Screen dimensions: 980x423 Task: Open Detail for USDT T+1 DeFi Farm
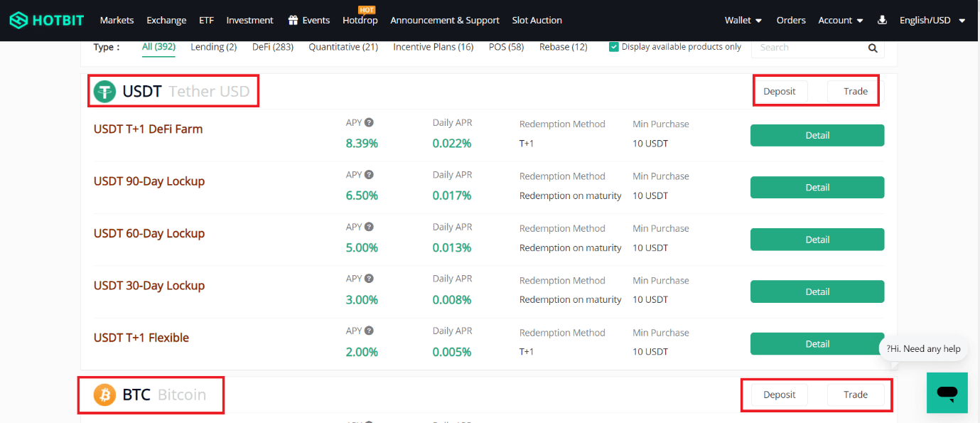coord(817,135)
